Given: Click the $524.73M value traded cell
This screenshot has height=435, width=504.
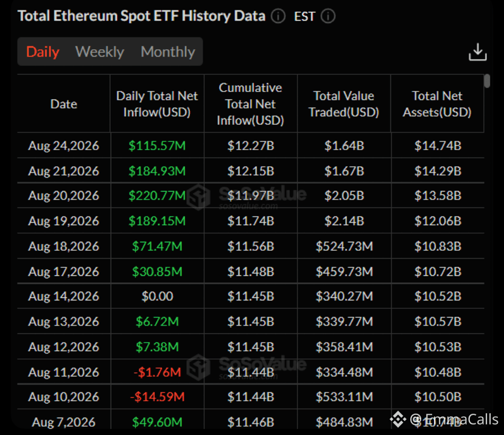Looking at the screenshot, I should click(x=345, y=246).
